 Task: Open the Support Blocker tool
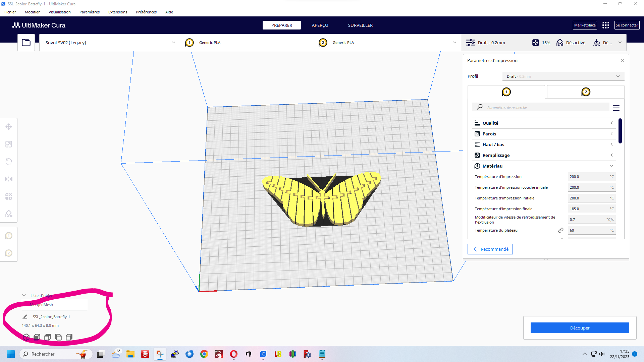click(9, 214)
